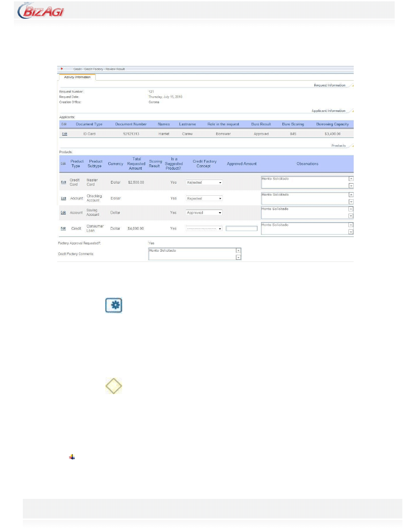Toggle the Products section corner expander
Screen dimensions: 411x532
click(351, 146)
